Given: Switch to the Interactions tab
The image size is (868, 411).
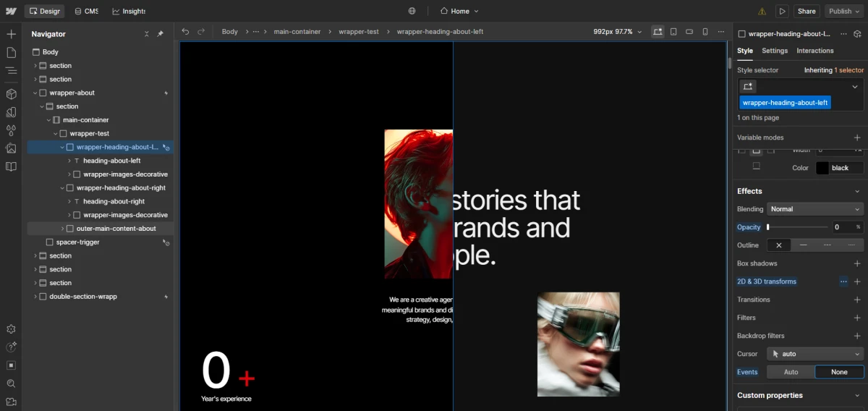Looking at the screenshot, I should [x=815, y=51].
